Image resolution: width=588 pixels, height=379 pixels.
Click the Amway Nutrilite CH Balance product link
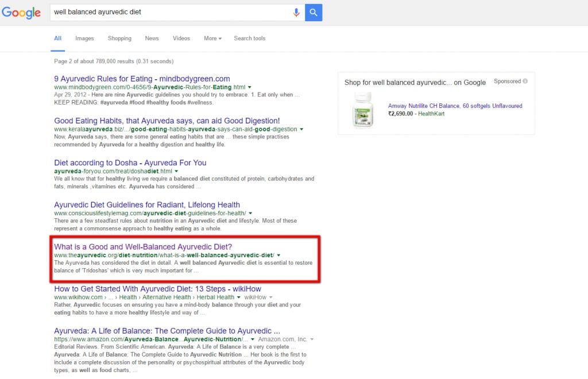[x=455, y=106]
